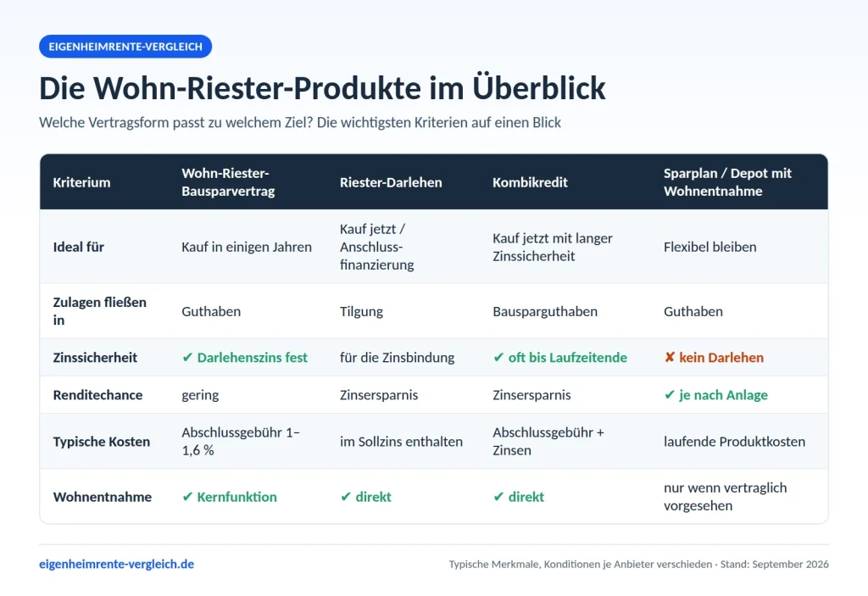868x596 pixels.
Task: Click the cell Kauf jetzt / Anschlussfinanzierung
Action: click(x=377, y=247)
